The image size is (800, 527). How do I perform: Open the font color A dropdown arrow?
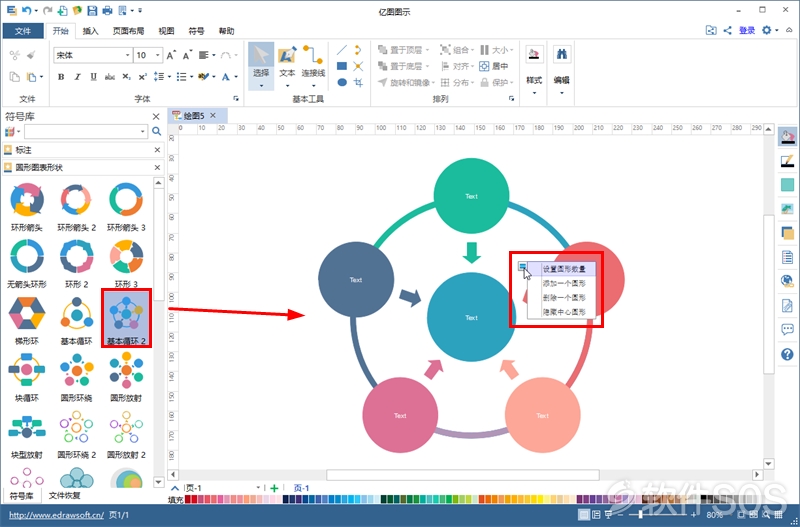tap(236, 77)
